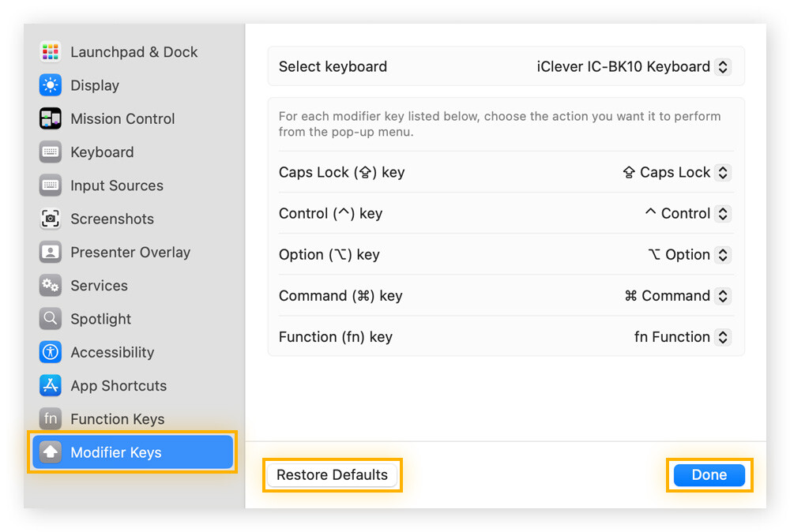Click Restore Defaults
The height and width of the screenshot is (532, 790).
(x=332, y=474)
